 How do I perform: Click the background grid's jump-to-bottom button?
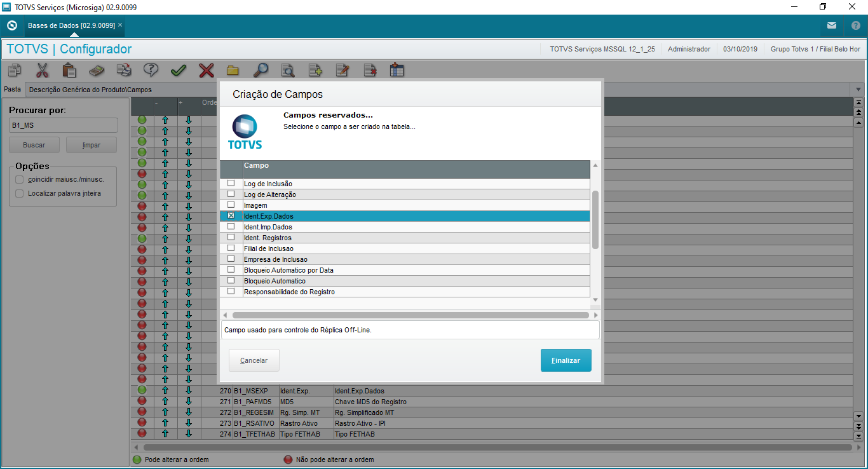(x=858, y=436)
